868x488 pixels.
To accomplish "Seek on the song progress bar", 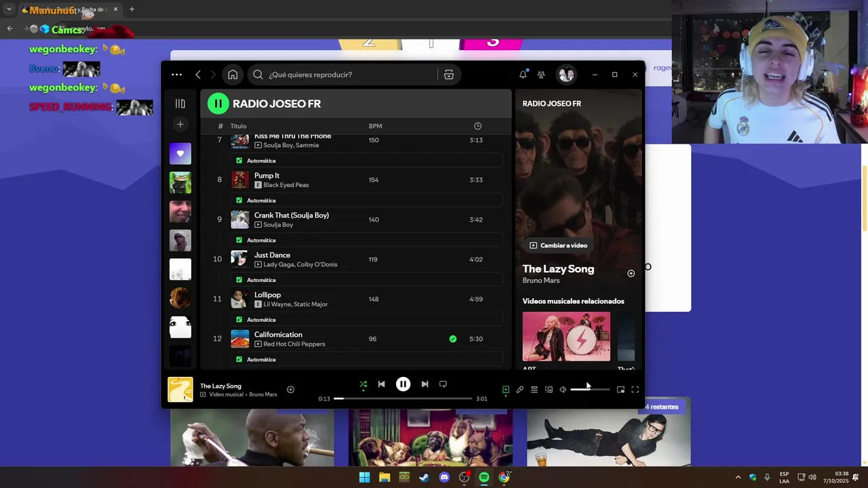I will pos(403,399).
